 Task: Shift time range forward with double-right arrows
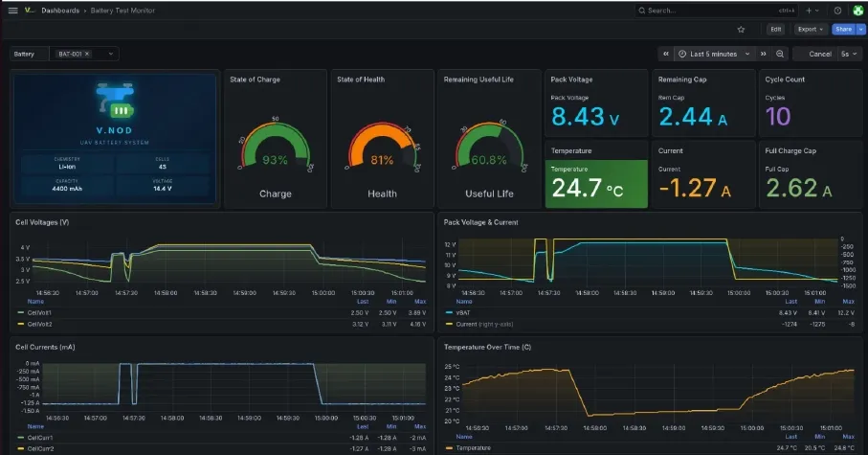(x=764, y=54)
